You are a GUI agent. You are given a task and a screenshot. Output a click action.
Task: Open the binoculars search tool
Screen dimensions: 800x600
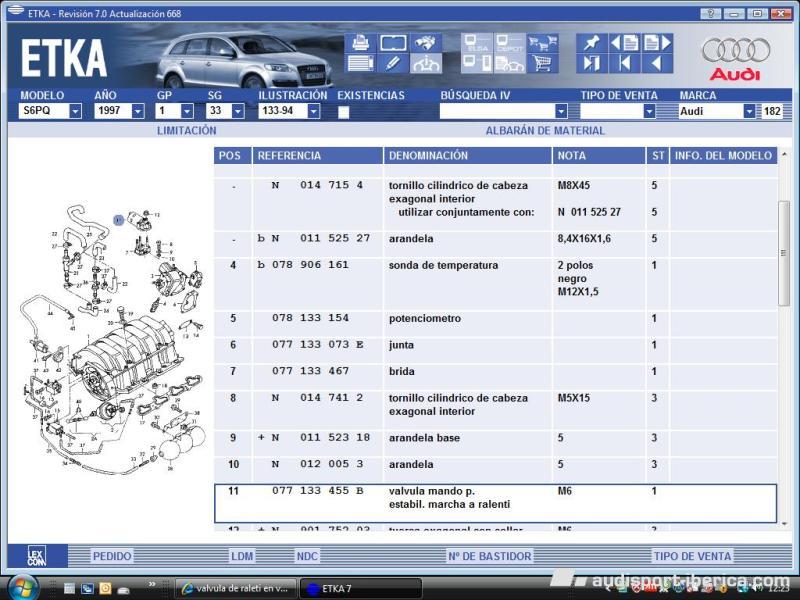coord(426,43)
